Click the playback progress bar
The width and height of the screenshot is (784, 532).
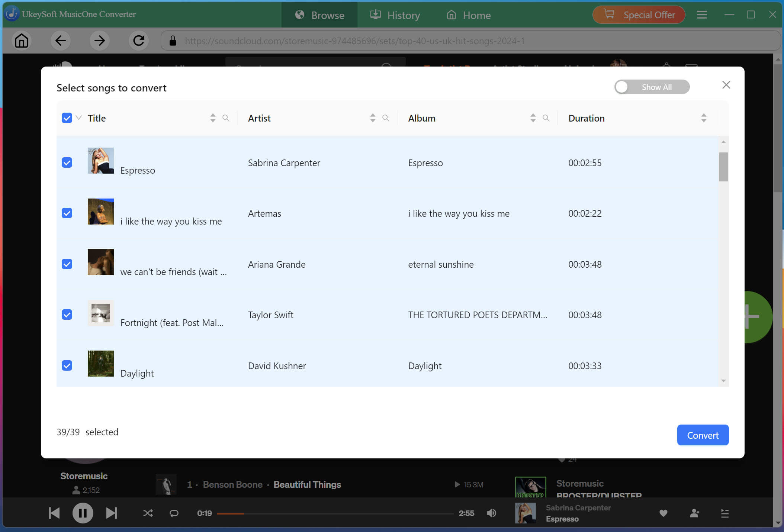coord(335,513)
